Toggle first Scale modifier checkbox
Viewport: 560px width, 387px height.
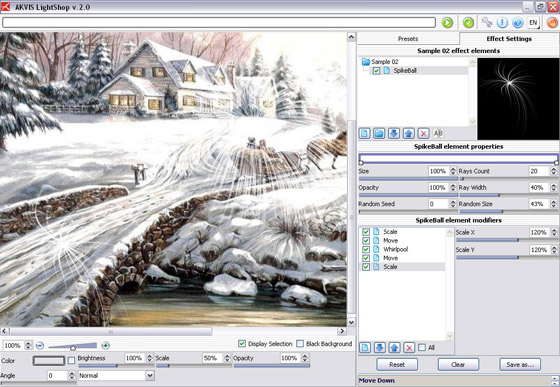[366, 232]
